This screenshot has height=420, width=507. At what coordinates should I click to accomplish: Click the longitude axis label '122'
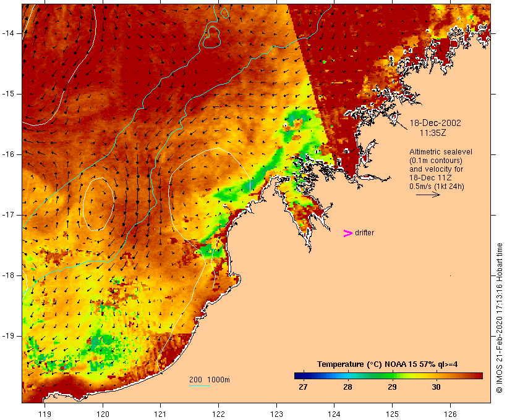[218, 414]
